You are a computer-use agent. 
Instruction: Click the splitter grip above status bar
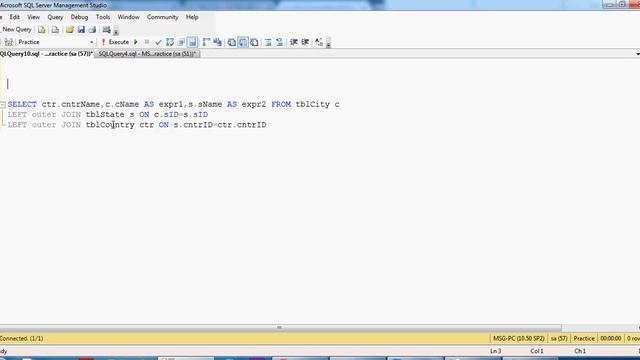[x=279, y=327]
